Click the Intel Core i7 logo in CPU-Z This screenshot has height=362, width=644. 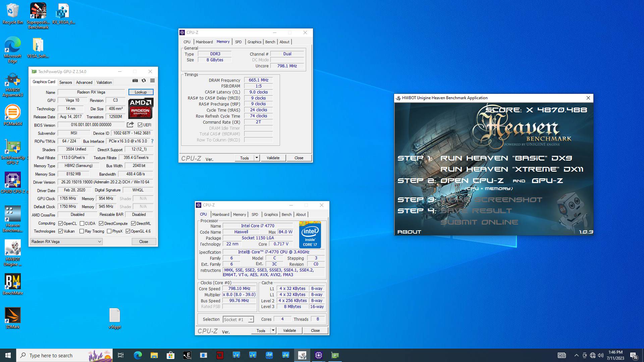pyautogui.click(x=310, y=235)
